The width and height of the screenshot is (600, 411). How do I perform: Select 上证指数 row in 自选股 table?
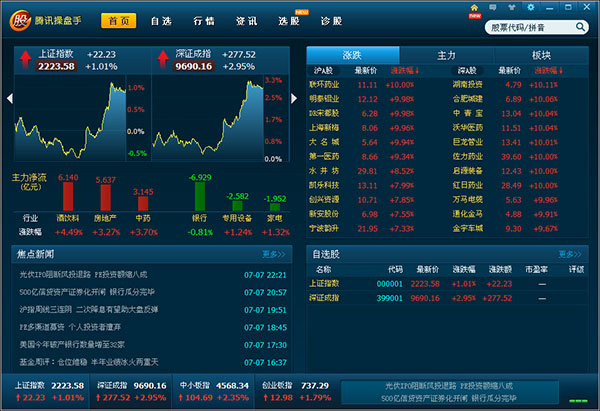[x=447, y=284]
